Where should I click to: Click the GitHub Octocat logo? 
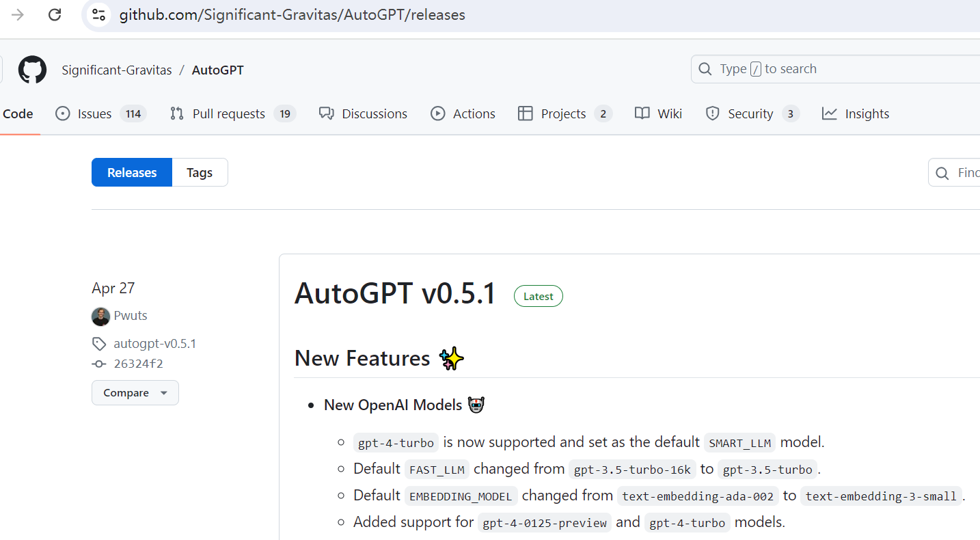[32, 70]
